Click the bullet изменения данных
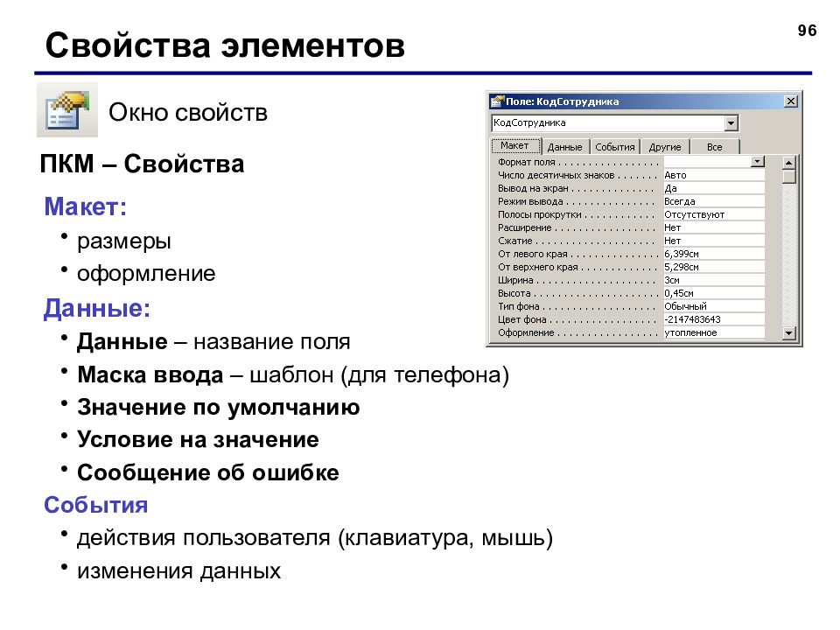The width and height of the screenshot is (840, 630). pos(178,570)
